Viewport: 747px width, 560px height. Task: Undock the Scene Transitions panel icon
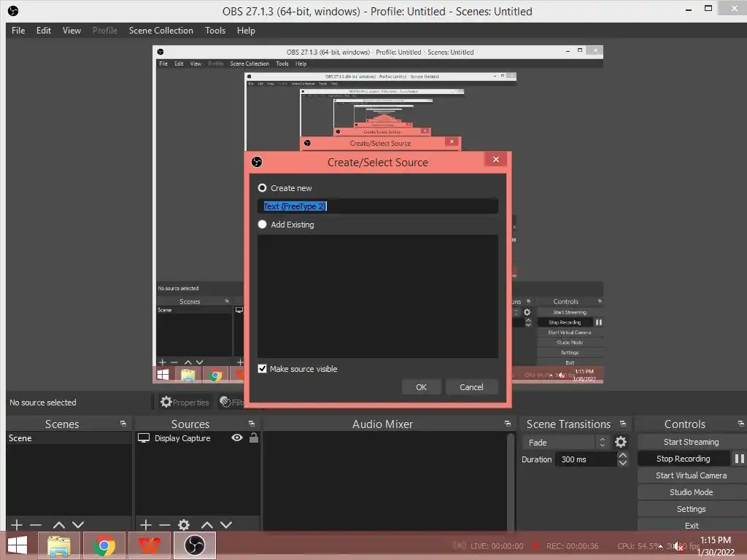click(x=623, y=424)
